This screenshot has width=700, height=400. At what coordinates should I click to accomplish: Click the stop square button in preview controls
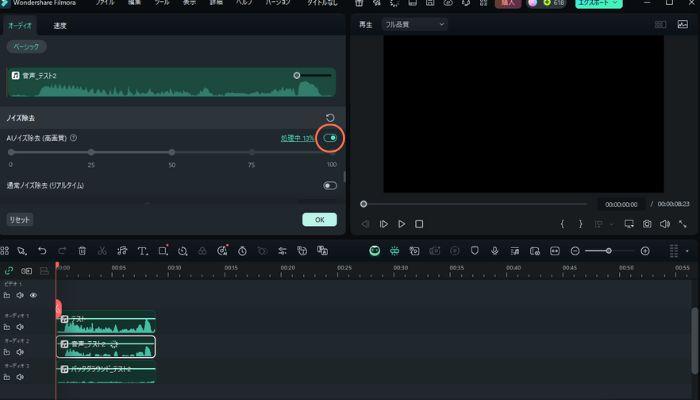click(419, 224)
